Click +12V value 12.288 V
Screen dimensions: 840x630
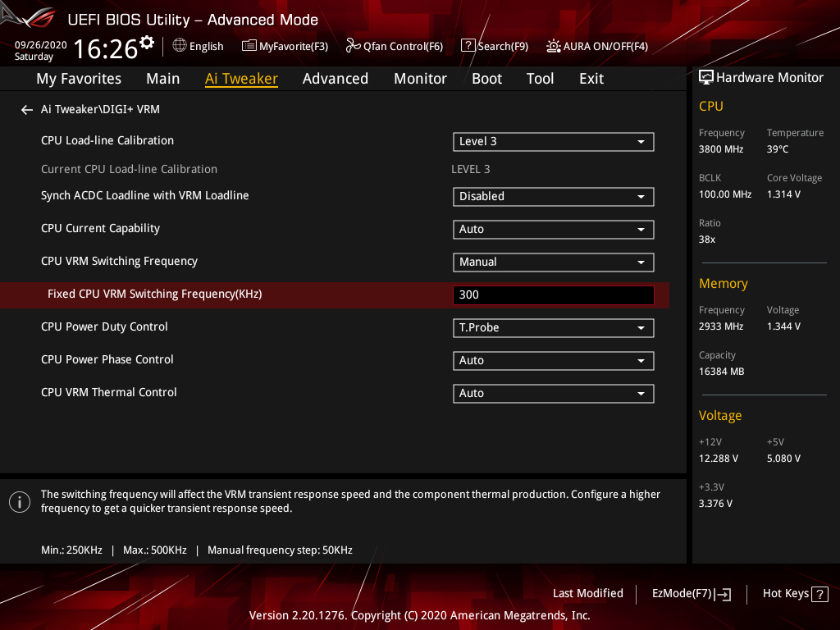(x=718, y=459)
